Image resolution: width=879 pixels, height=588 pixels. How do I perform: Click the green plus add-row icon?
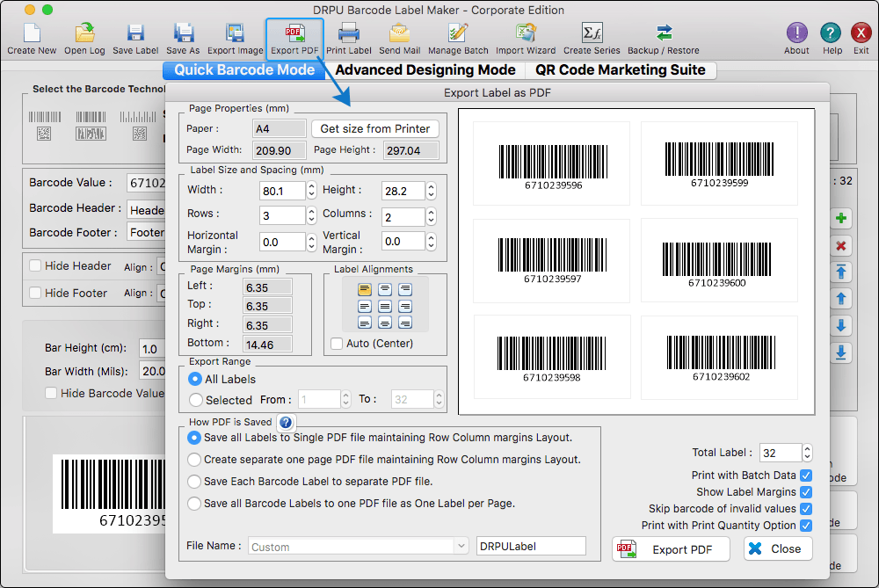click(841, 218)
